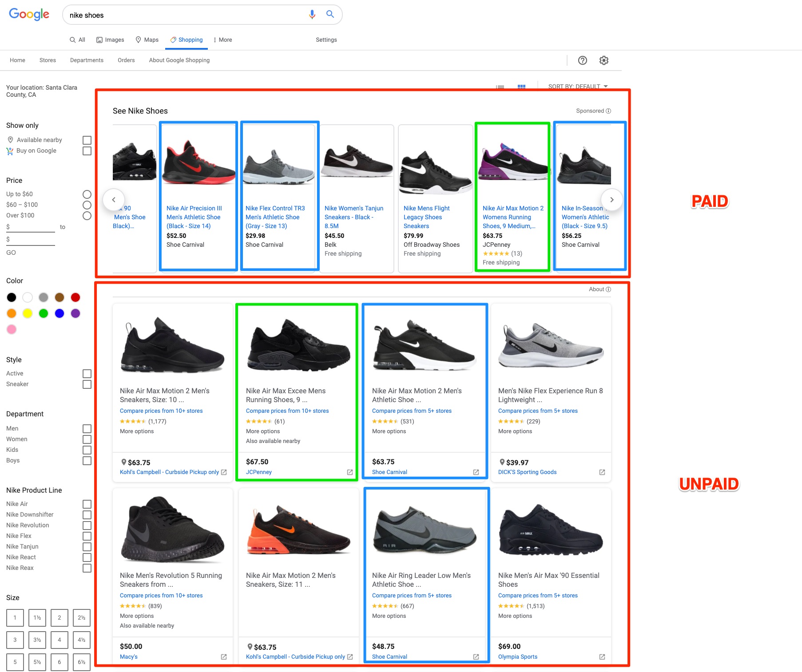Check the Active style checkbox

tap(87, 374)
